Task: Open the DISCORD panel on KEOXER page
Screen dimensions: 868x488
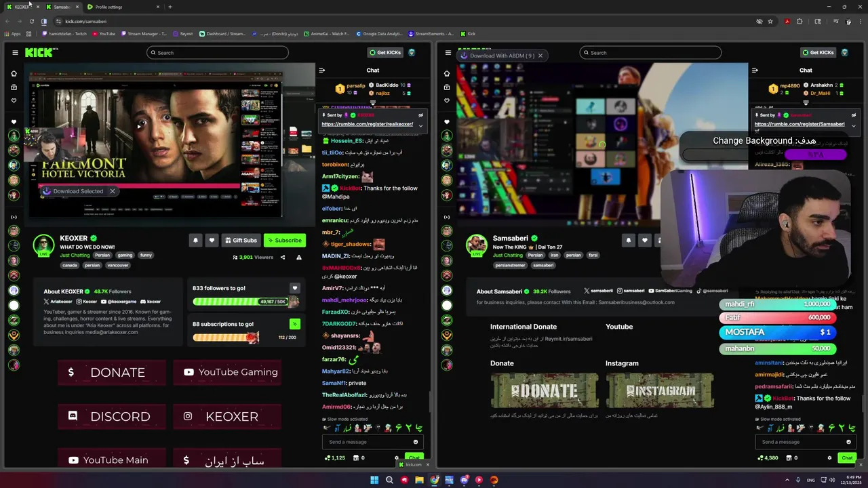Action: click(x=112, y=416)
